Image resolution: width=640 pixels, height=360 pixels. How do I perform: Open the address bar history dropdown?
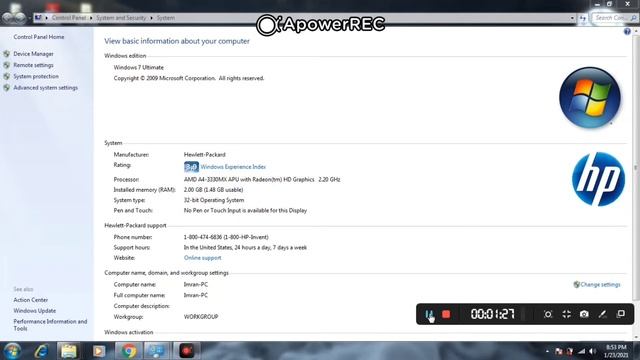[572, 18]
